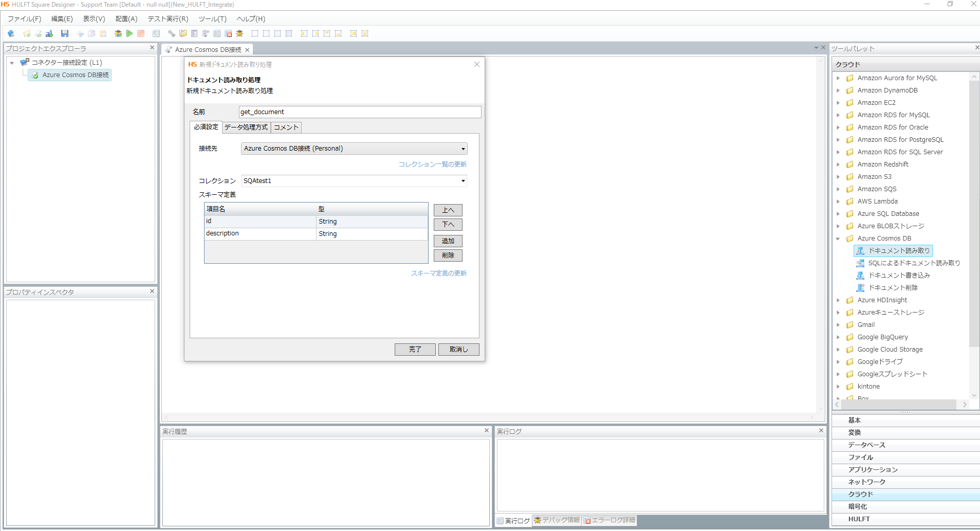The height and width of the screenshot is (531, 980).
Task: Click the yellow bug icon in toolbar
Action: tap(239, 33)
